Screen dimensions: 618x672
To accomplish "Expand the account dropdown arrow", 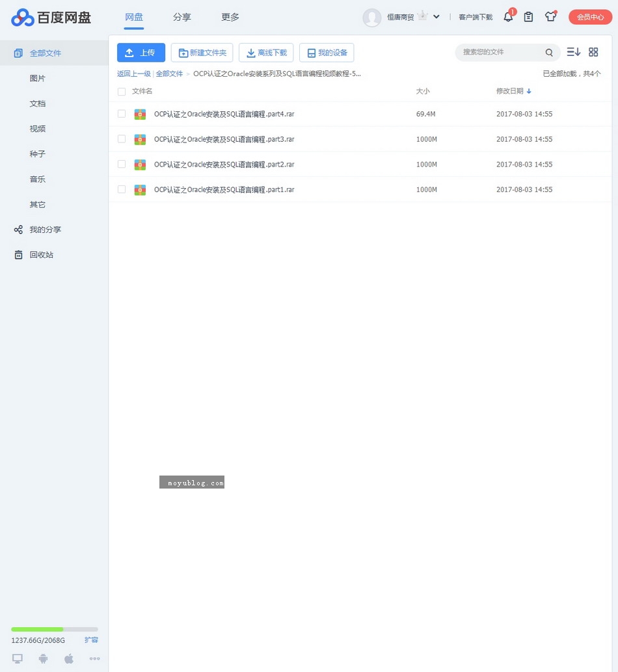I will pos(437,17).
